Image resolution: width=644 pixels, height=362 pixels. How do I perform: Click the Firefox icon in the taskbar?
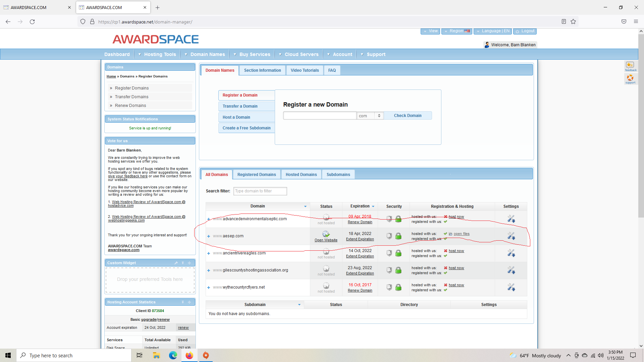click(190, 355)
